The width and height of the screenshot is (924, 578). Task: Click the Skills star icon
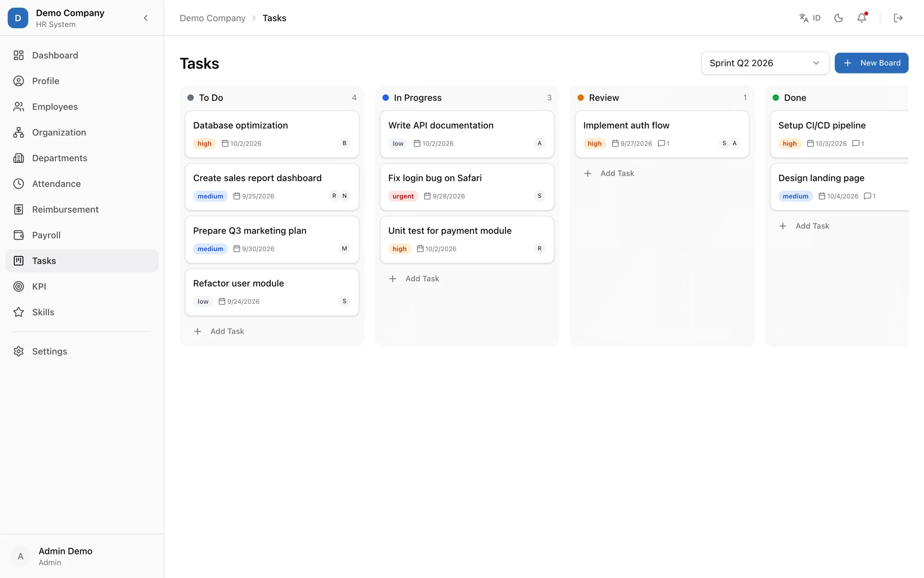point(18,312)
